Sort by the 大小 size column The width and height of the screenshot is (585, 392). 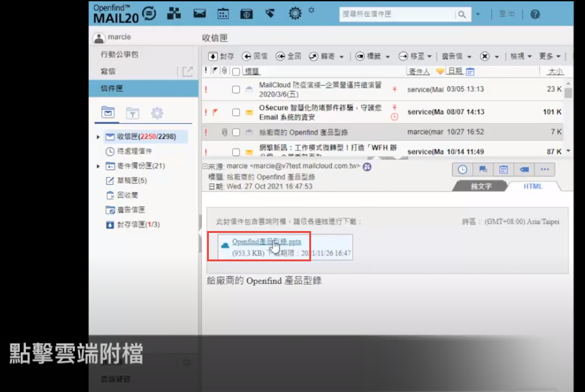click(x=555, y=71)
